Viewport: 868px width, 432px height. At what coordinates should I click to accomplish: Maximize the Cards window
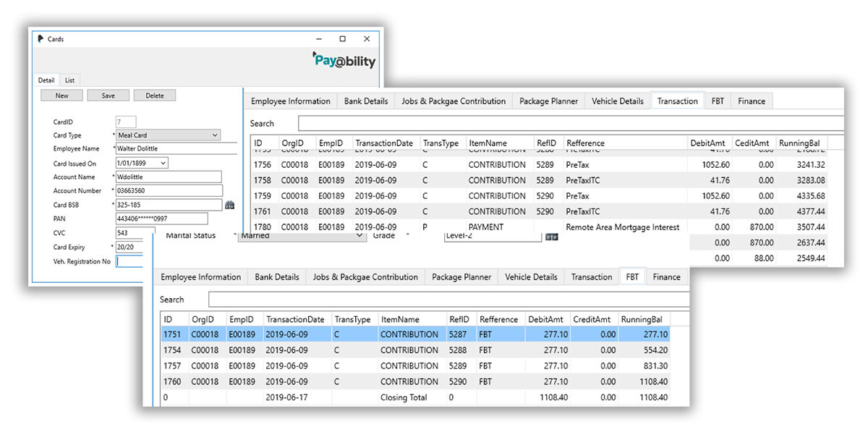[x=342, y=39]
